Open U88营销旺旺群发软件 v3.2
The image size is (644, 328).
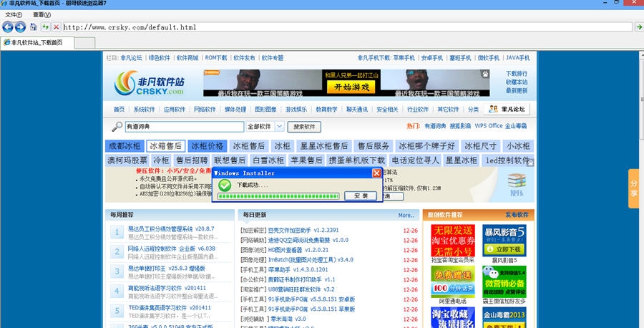[301, 289]
